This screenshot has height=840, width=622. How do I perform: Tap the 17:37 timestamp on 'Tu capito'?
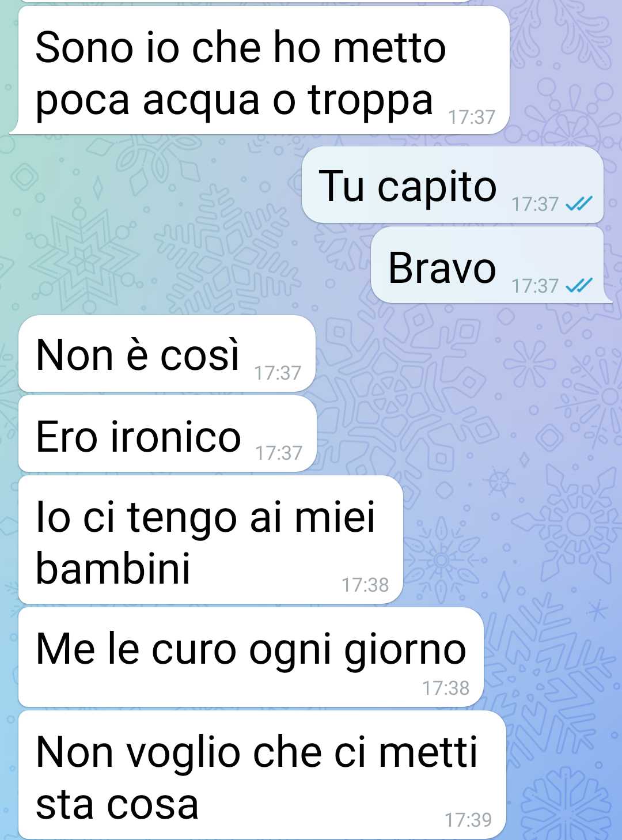[535, 204]
